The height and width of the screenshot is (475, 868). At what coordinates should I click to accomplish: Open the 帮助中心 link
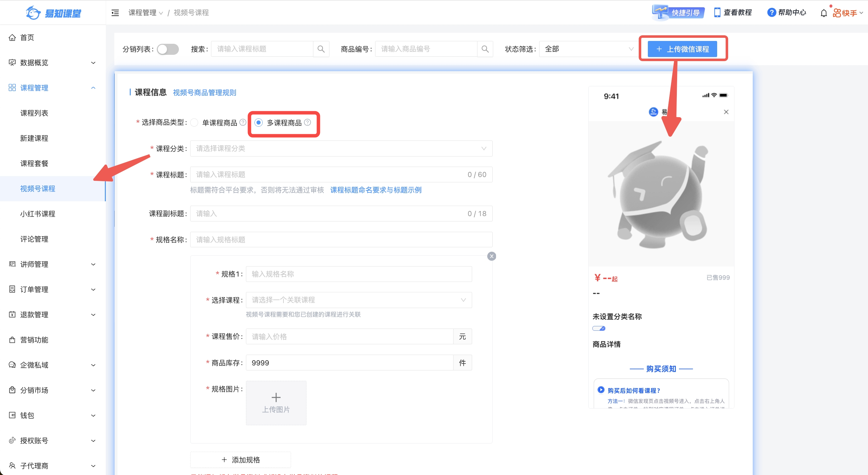(787, 13)
